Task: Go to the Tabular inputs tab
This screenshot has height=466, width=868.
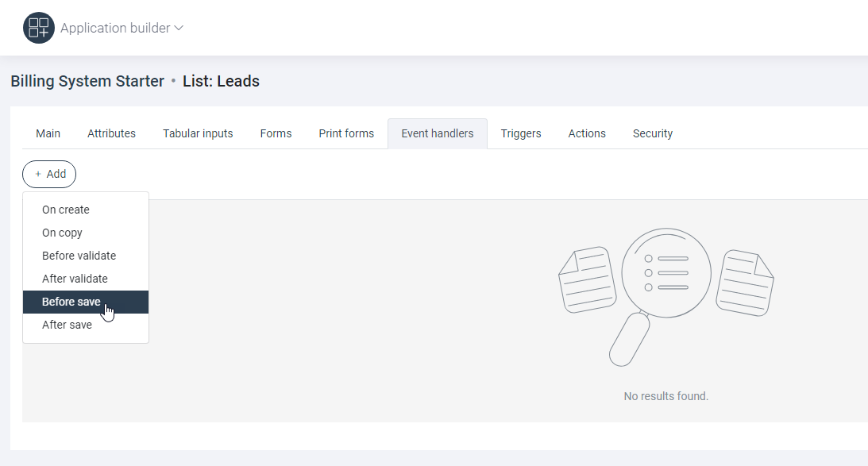Action: tap(198, 133)
